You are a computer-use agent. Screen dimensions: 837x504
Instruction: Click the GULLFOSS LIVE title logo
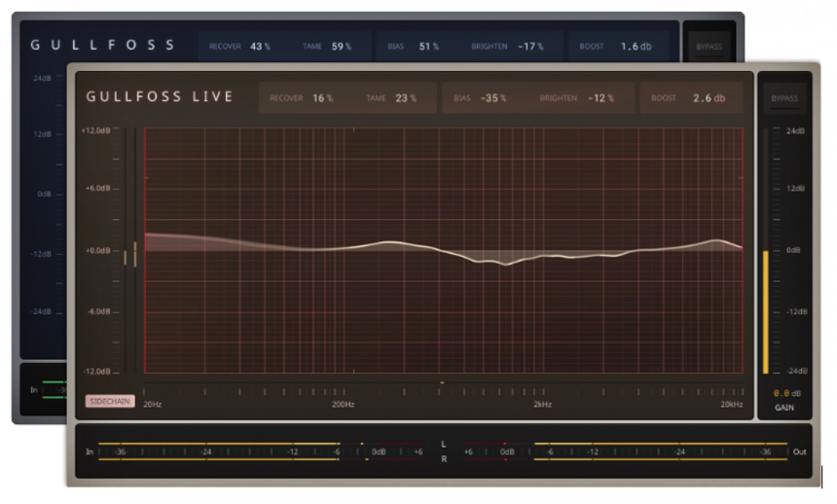pos(160,96)
